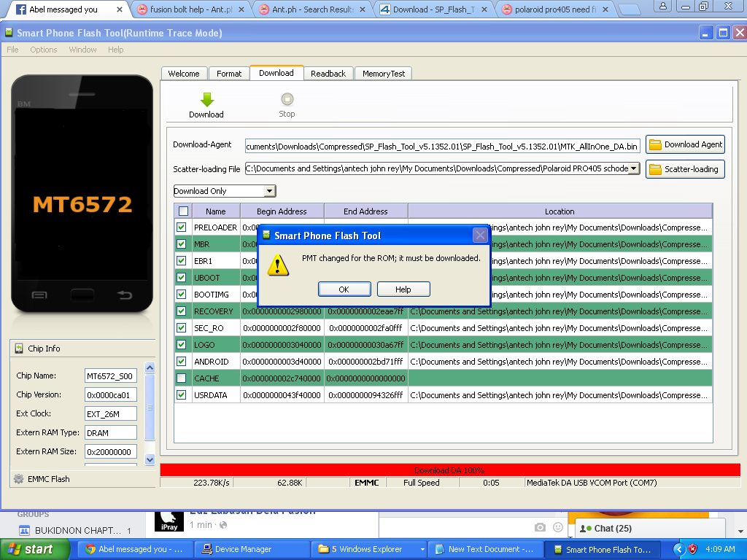
Task: Click Help in the PMT changed dialog
Action: coord(403,289)
